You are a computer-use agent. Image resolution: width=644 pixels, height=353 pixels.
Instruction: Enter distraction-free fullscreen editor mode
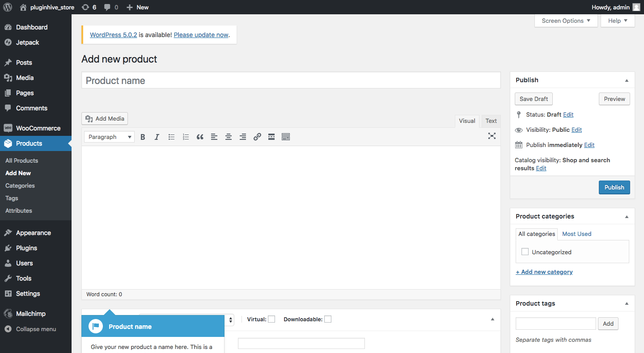point(492,136)
